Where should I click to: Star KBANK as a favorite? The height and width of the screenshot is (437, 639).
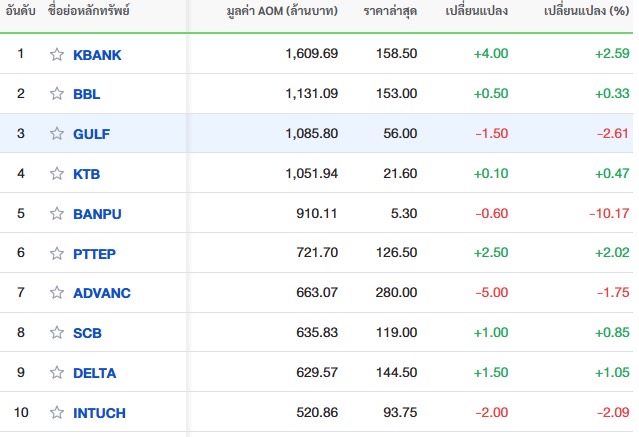pos(57,54)
